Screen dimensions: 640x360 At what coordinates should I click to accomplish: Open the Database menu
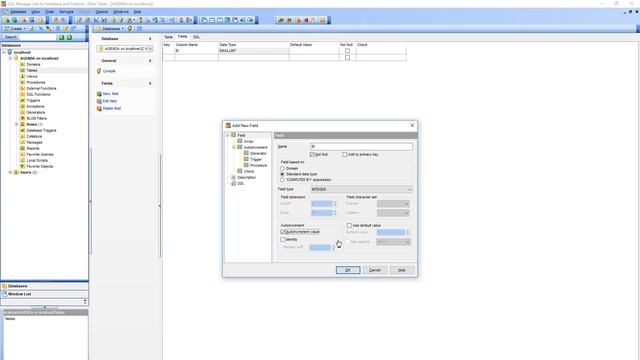(18, 12)
